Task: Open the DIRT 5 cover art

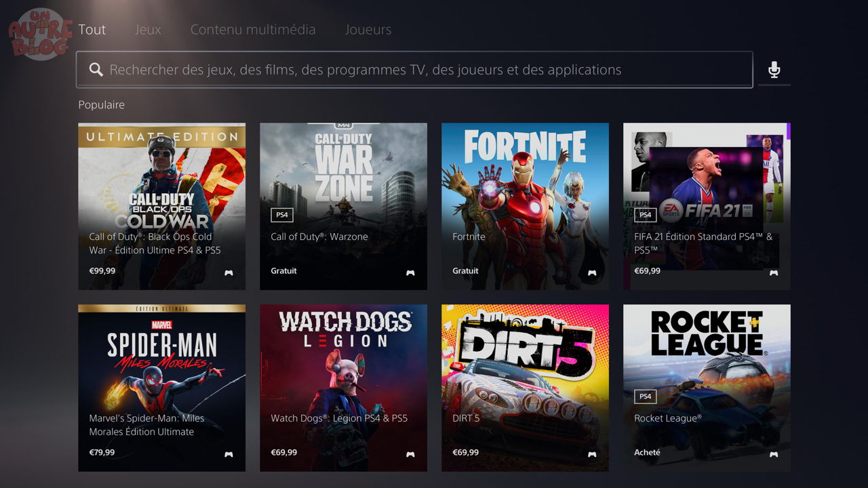Action: pyautogui.click(x=526, y=388)
